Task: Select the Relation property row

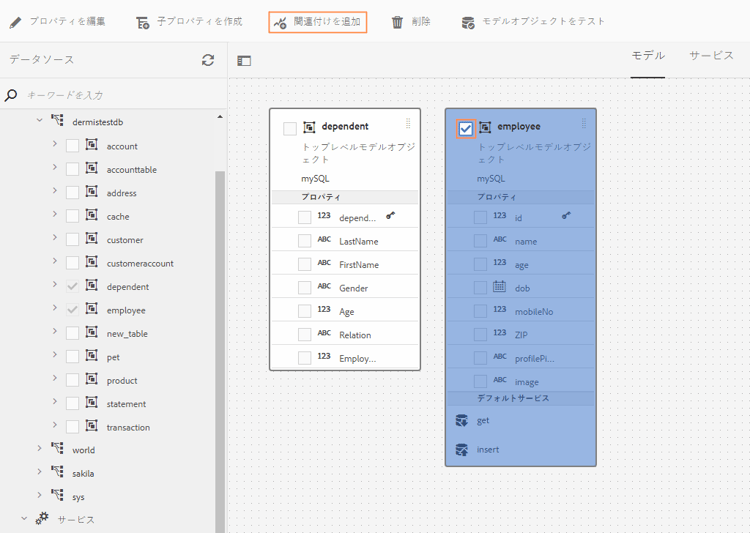Action: [345, 334]
